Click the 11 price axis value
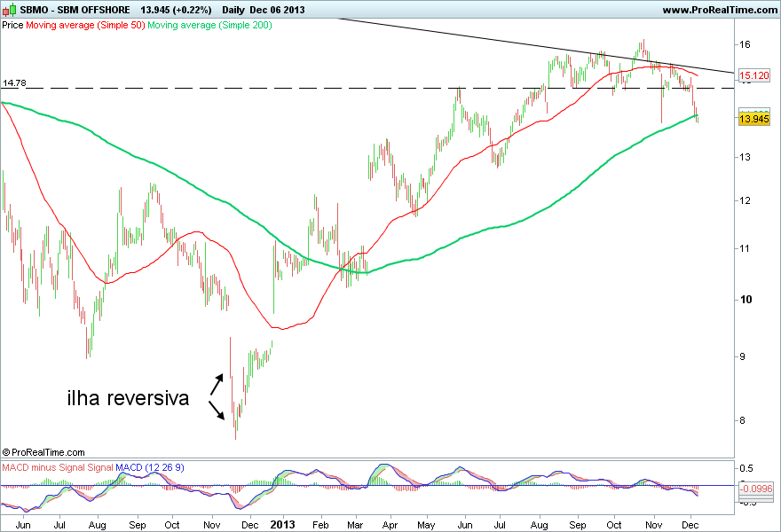 pyautogui.click(x=745, y=249)
